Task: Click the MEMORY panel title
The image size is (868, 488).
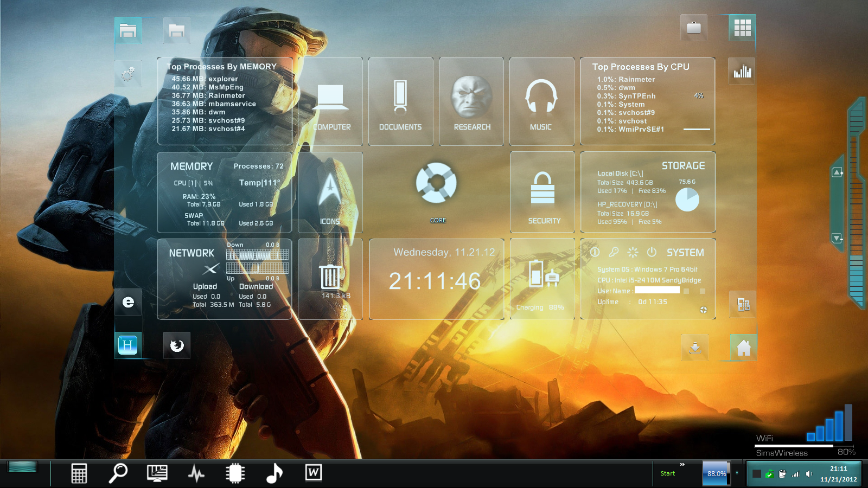Action: click(x=192, y=166)
